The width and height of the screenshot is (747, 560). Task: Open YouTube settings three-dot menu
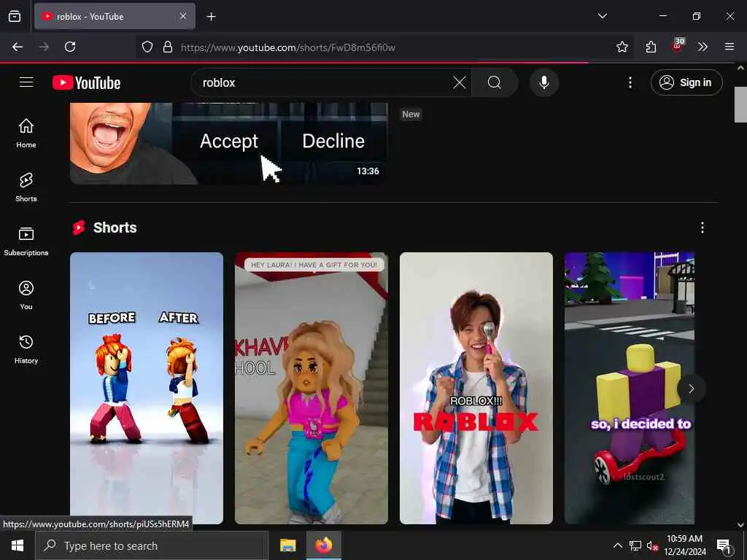[630, 82]
